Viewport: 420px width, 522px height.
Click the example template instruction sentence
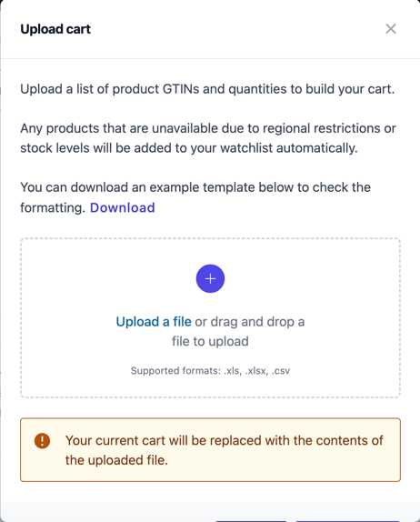pos(195,197)
